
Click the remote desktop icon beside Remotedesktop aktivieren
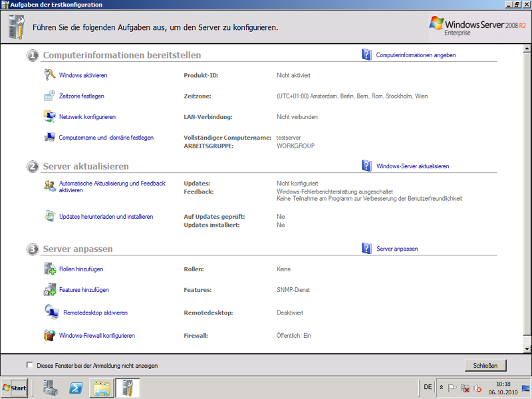[52, 312]
